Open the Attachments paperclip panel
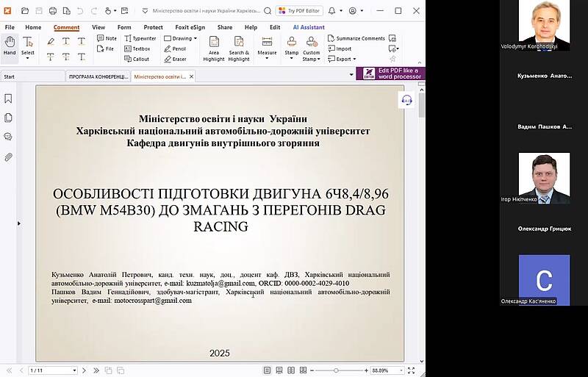This screenshot has width=588, height=377. (x=9, y=157)
